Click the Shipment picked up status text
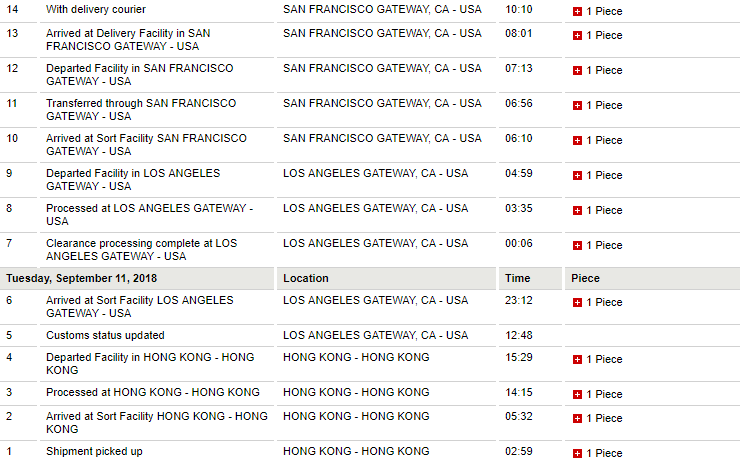The height and width of the screenshot is (471, 743). pos(94,452)
